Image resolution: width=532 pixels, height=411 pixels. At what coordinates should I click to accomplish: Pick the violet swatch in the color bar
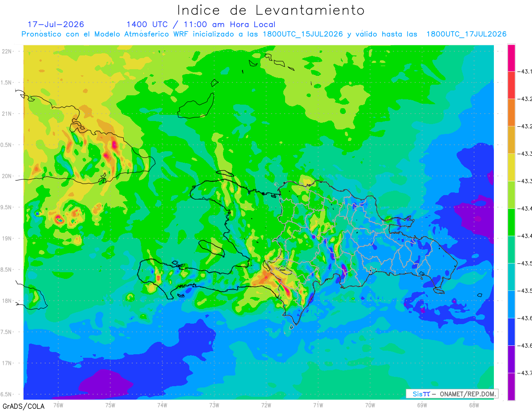pyautogui.click(x=511, y=360)
